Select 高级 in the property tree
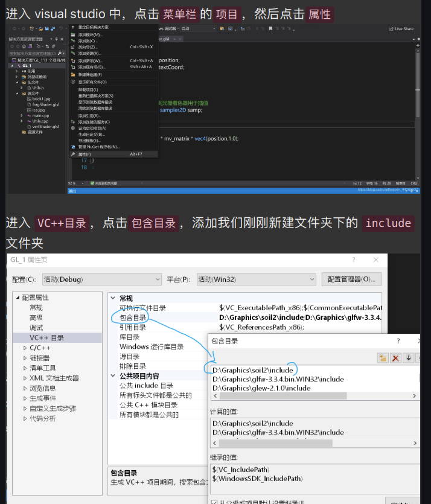The height and width of the screenshot is (504, 431). tap(36, 317)
